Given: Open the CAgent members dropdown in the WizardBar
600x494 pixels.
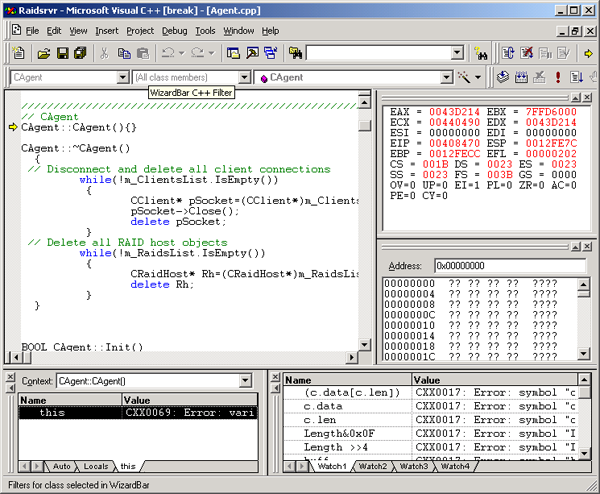Looking at the screenshot, I should click(447, 78).
